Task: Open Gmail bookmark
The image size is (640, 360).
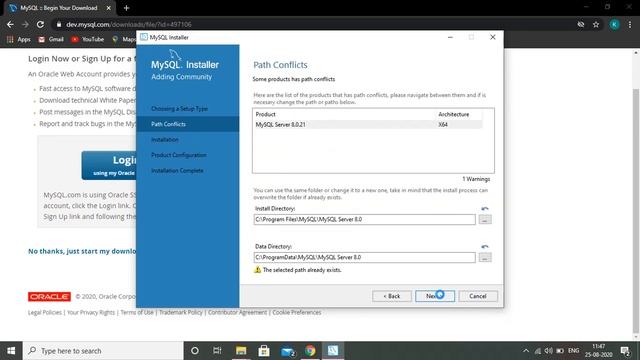Action: coord(51,39)
